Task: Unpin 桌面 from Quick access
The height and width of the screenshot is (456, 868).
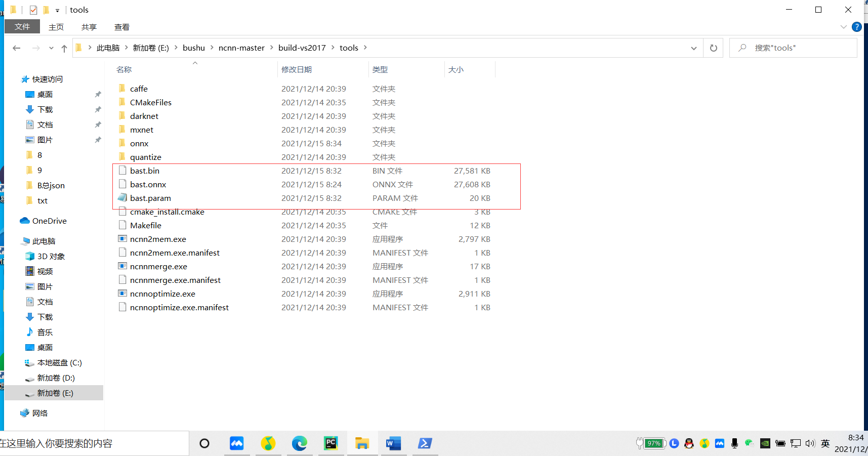Action: [98, 94]
